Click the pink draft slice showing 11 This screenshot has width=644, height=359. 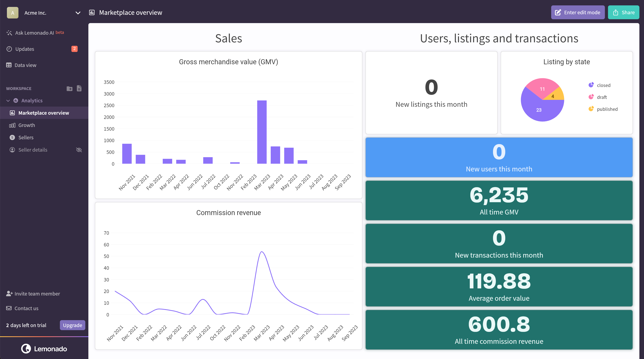coord(542,89)
